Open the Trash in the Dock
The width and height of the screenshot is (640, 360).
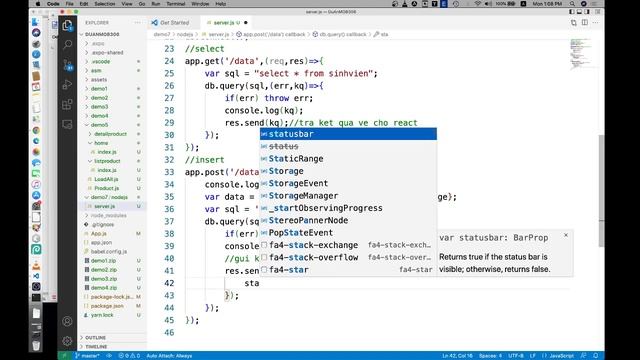36,345
